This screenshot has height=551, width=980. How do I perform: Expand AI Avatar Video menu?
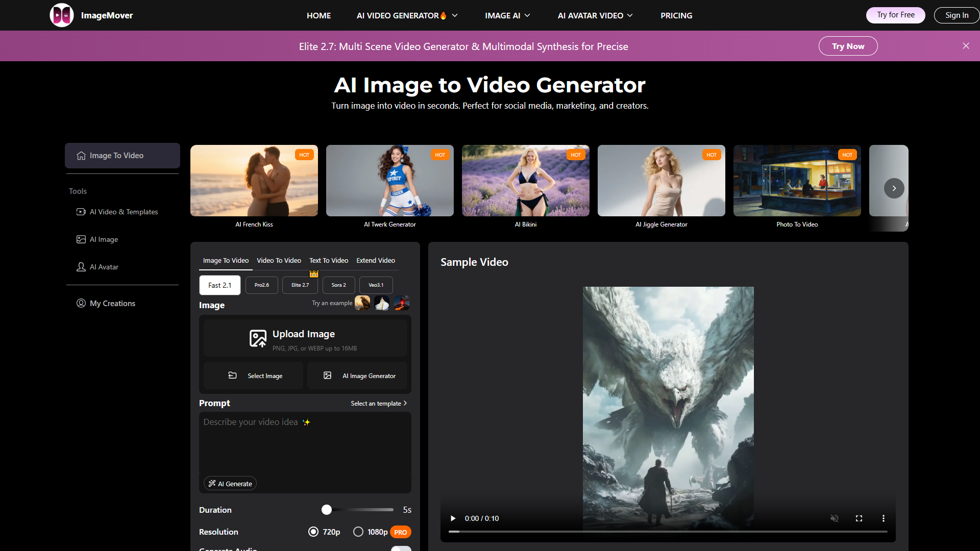click(595, 15)
